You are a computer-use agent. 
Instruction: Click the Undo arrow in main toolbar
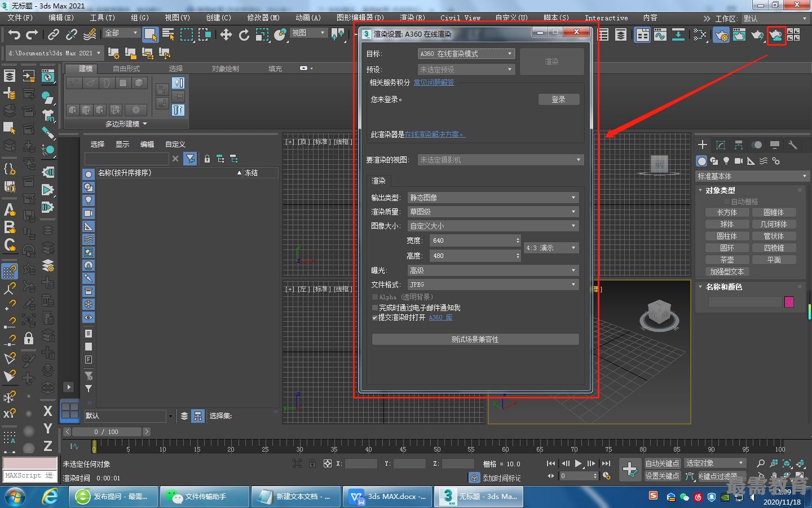[14, 35]
